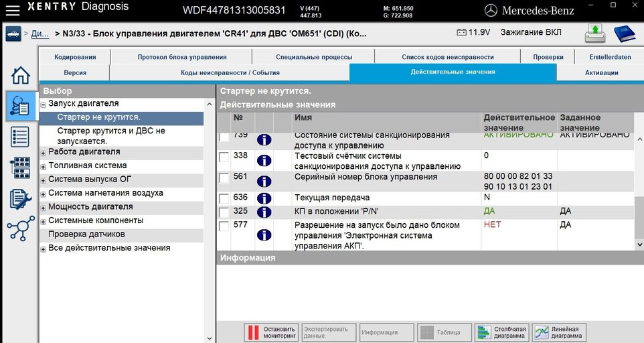
Task: Open the document with wrench sidebar icon
Action: pyautogui.click(x=21, y=199)
